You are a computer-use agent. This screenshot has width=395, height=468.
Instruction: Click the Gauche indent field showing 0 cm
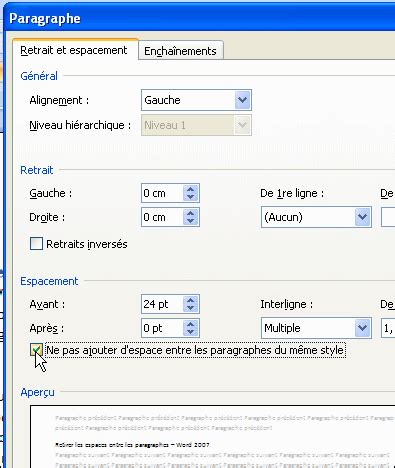pos(162,193)
